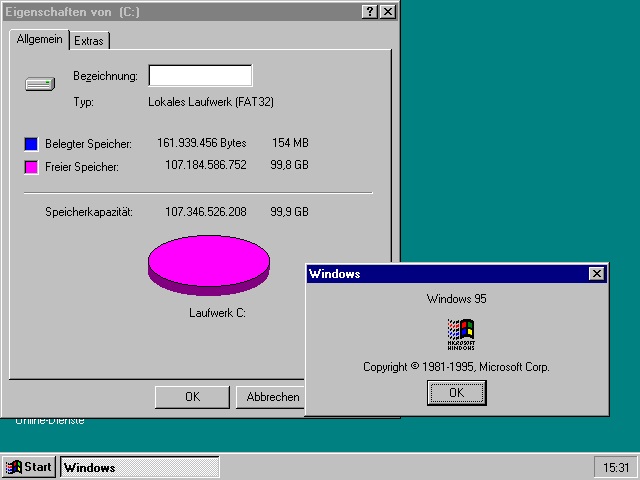Click the '99,9 GB' capacity size

point(289,212)
